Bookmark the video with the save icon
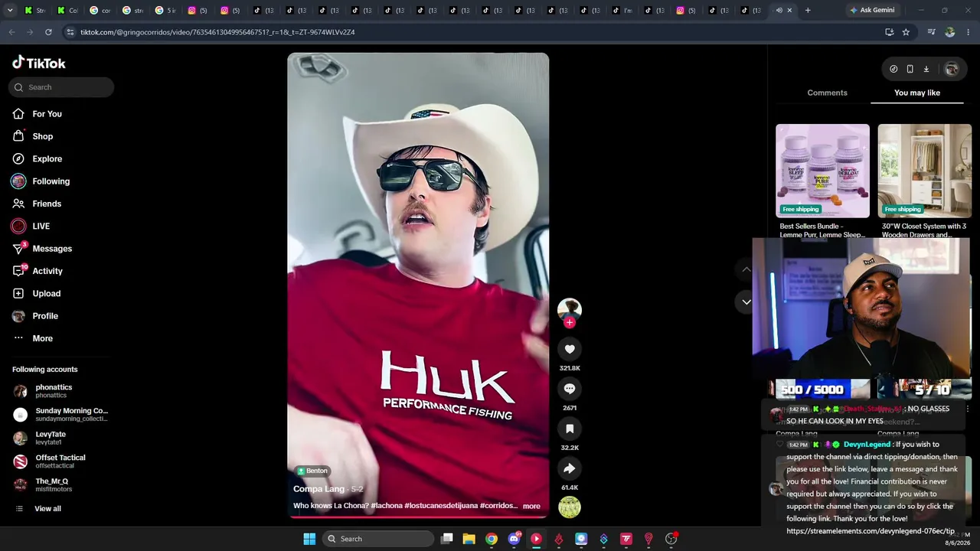Image resolution: width=980 pixels, height=551 pixels. click(x=570, y=429)
